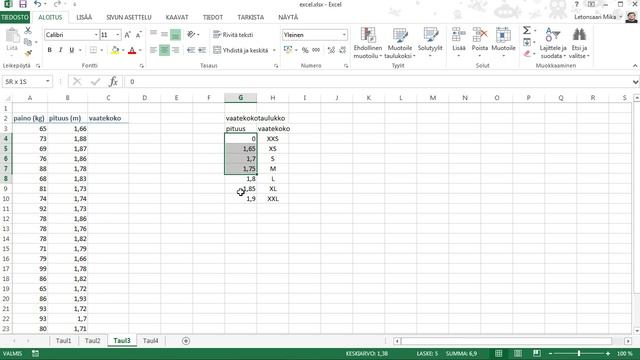Click the Clear eraser icon

pyautogui.click(x=527, y=53)
